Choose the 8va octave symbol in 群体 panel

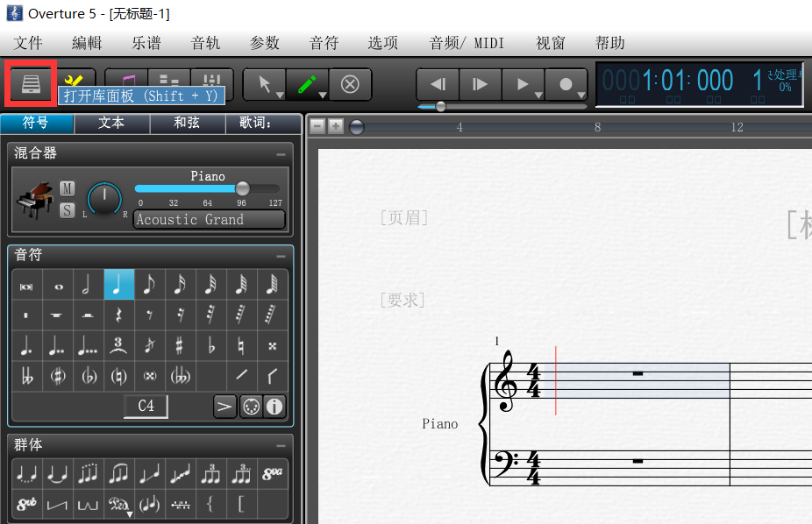[274, 473]
